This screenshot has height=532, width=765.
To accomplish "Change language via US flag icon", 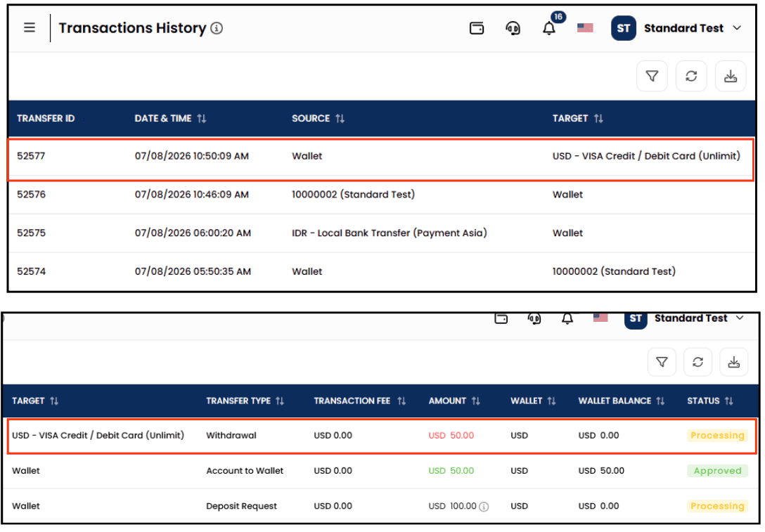I will pyautogui.click(x=585, y=28).
